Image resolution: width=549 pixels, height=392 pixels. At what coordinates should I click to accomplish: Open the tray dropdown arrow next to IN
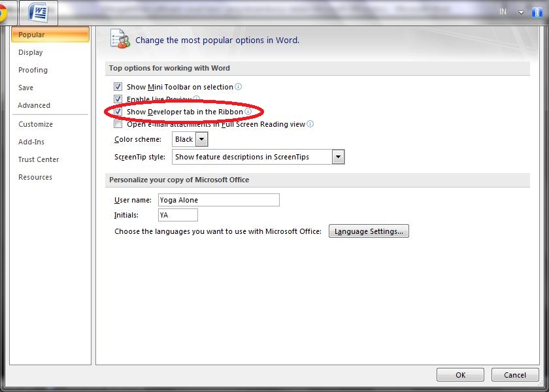pyautogui.click(x=521, y=12)
